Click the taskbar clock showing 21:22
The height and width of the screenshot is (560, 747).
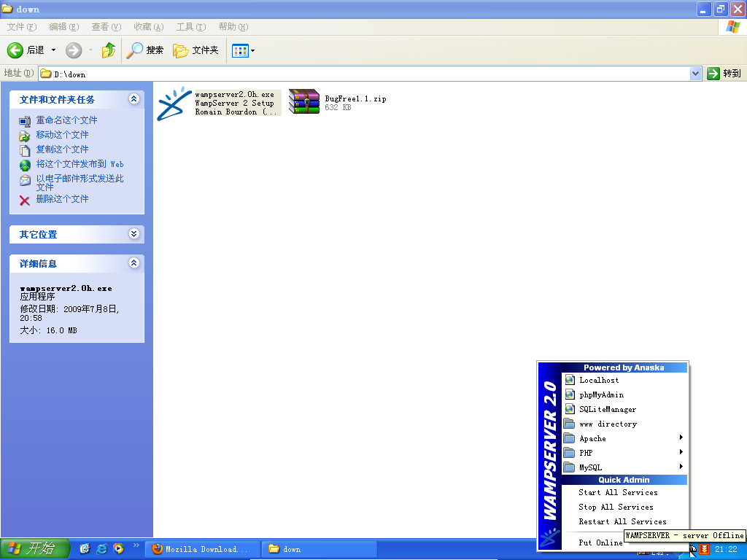pos(726,550)
